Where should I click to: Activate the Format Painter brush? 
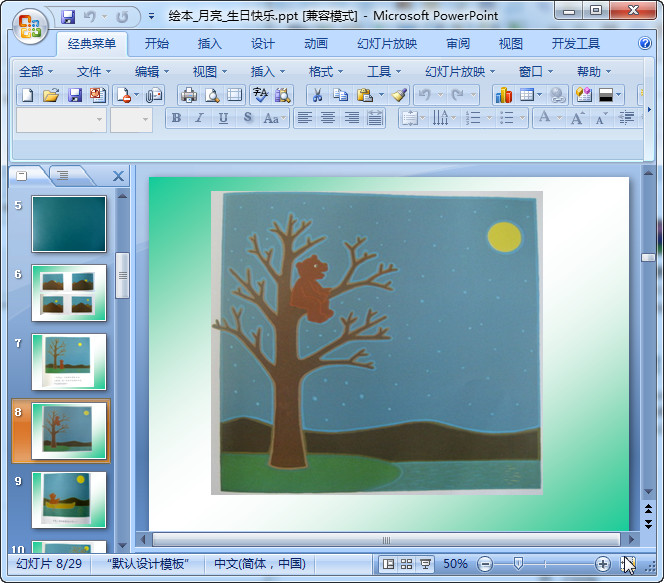tap(399, 95)
